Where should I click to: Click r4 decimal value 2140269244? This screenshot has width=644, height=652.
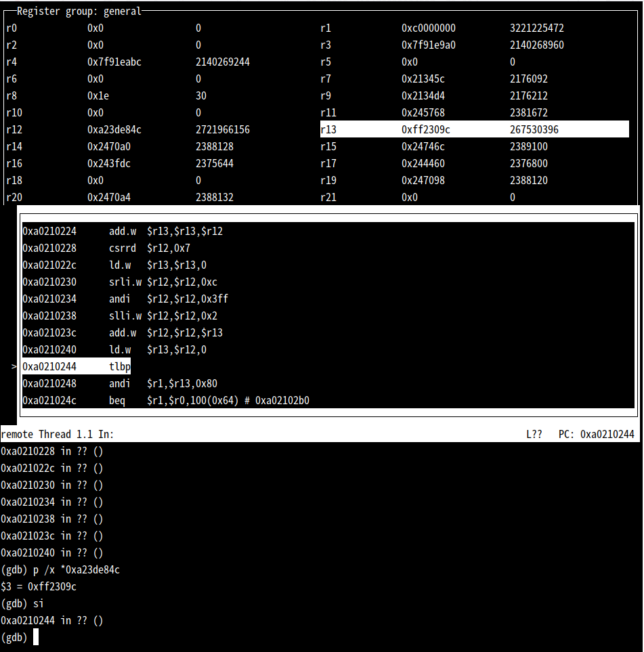click(223, 62)
